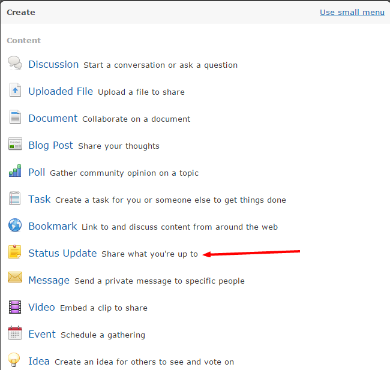The height and width of the screenshot is (370, 390).
Task: Click 'Start a conversation or ask a question' text
Action: point(160,65)
